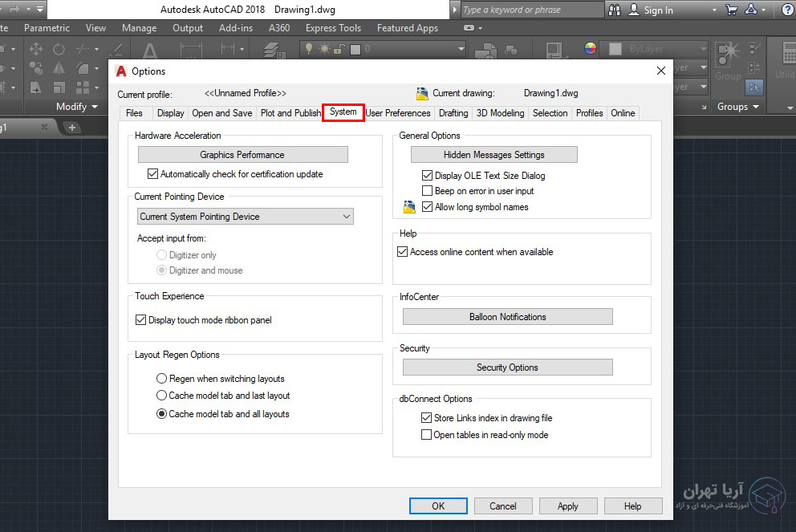Click the color wheel icon in Properties panel
The width and height of the screenshot is (796, 532).
[591, 48]
